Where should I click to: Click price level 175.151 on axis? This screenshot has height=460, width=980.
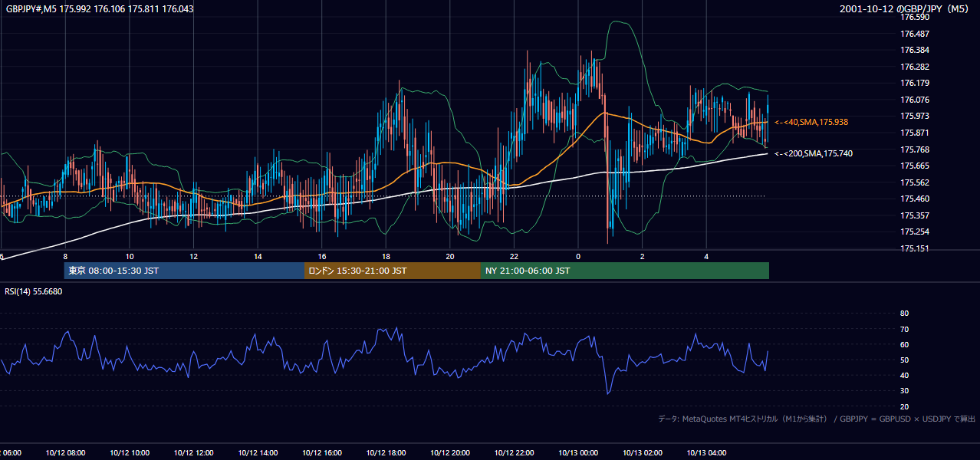coord(914,248)
